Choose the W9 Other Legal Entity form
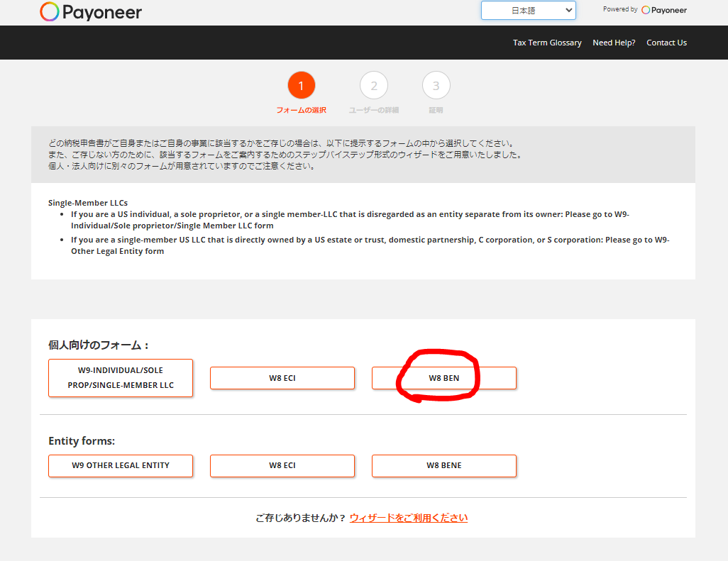The width and height of the screenshot is (728, 561). 121,465
